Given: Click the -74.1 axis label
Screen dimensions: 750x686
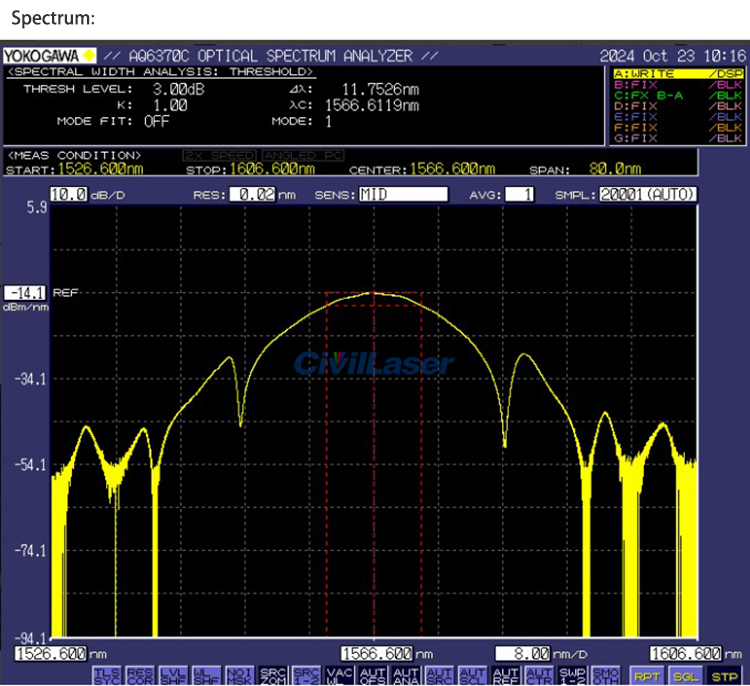Looking at the screenshot, I should coord(31,551).
